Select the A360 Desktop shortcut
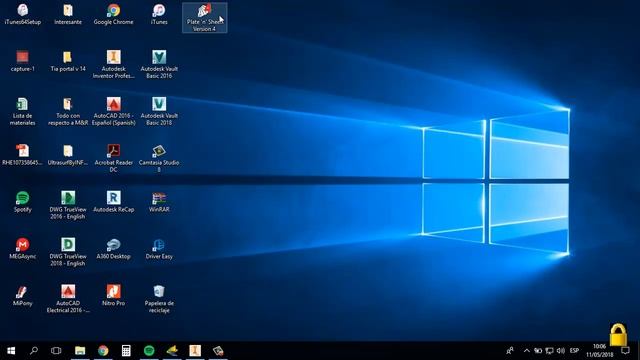640x360 pixels. [113, 249]
